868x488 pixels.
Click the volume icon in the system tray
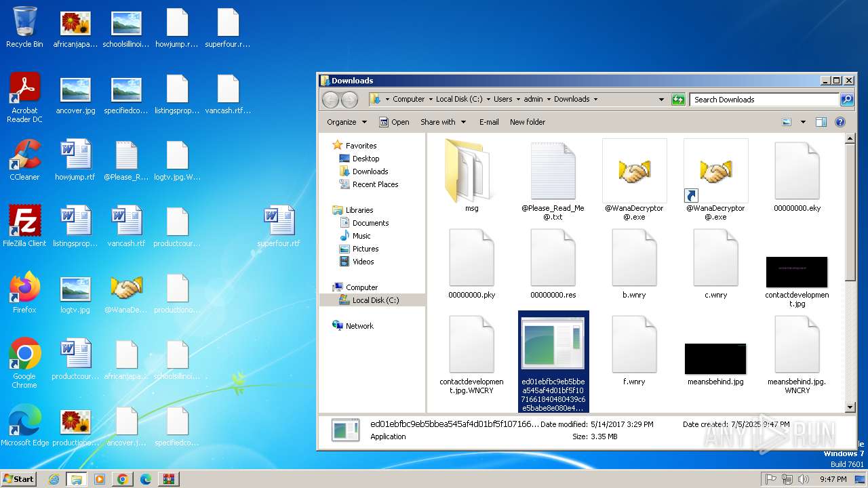click(804, 479)
